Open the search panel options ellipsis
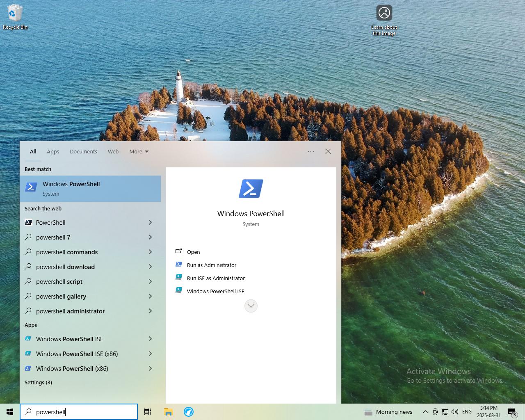525x420 pixels. [x=311, y=151]
